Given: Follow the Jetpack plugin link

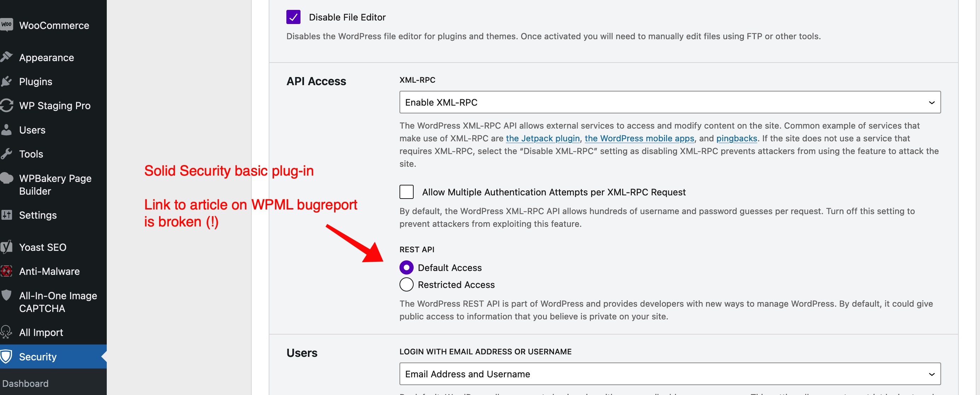Looking at the screenshot, I should coord(542,138).
